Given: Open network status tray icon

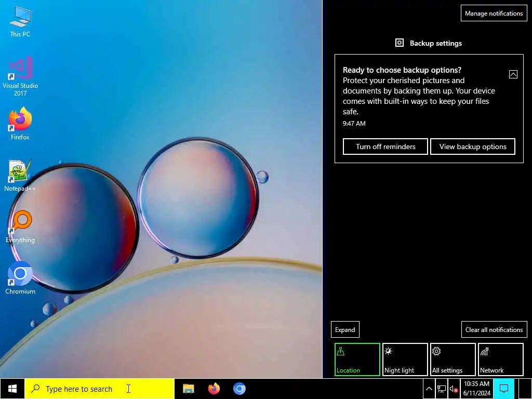Looking at the screenshot, I should (442, 389).
